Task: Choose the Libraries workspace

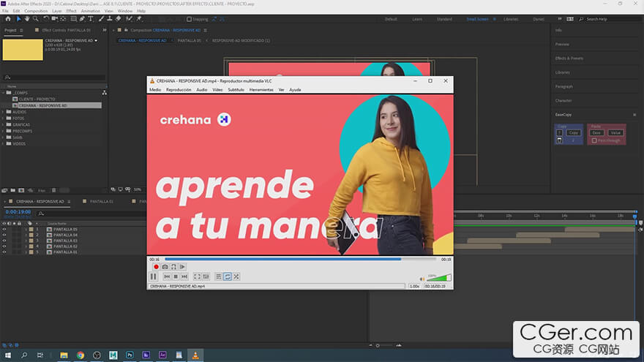Action: (511, 19)
